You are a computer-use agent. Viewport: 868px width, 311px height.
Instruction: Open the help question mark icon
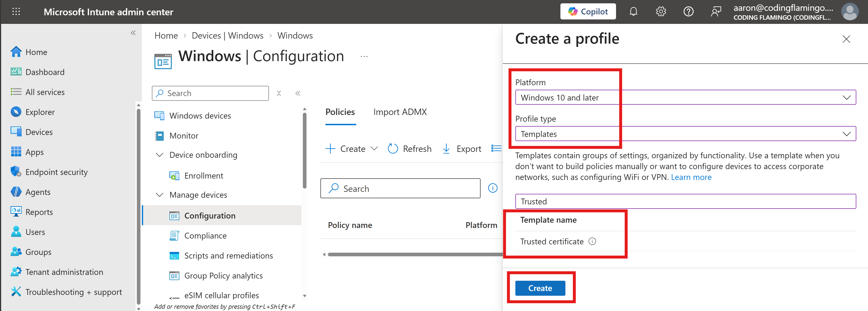tap(688, 12)
